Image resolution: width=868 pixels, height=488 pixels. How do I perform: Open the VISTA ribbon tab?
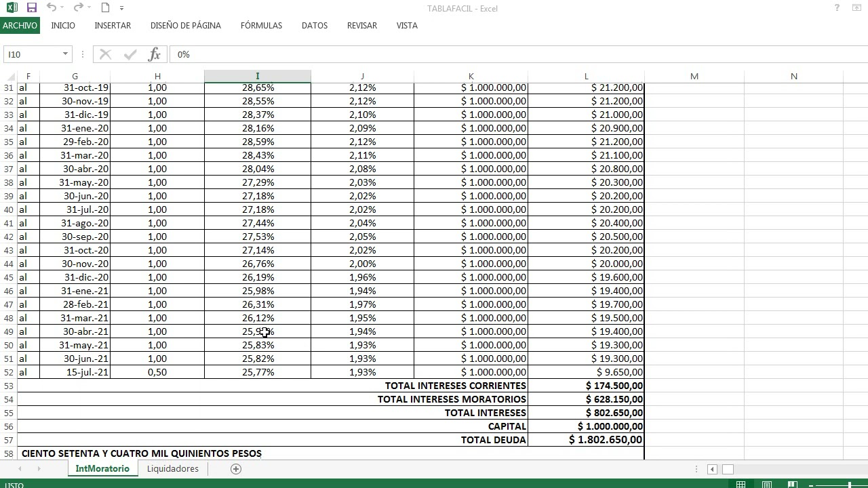[x=407, y=25]
